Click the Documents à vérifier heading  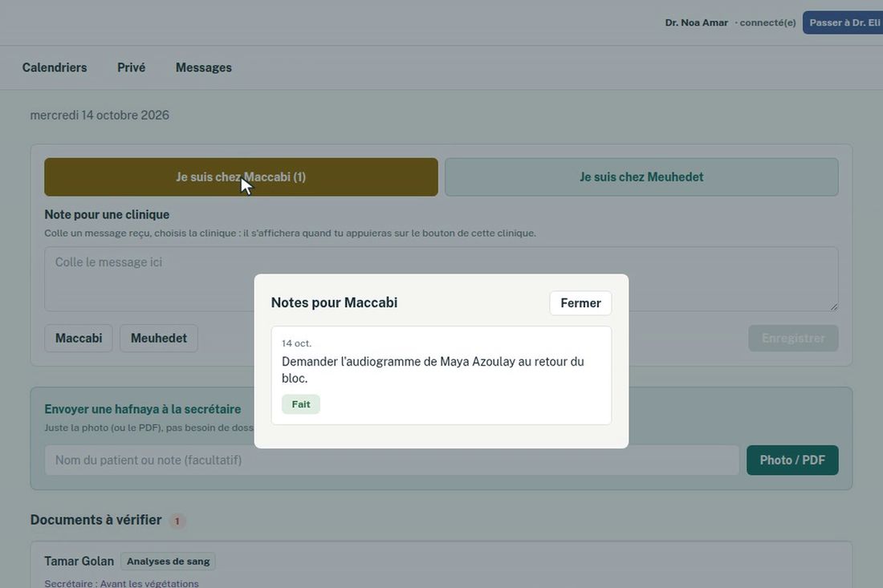pos(96,520)
